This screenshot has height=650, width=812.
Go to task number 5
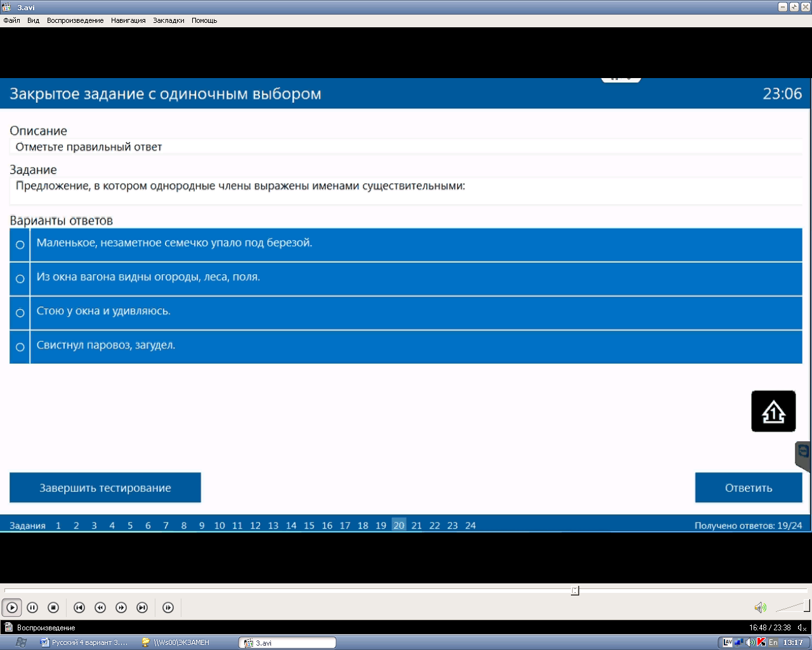(x=130, y=526)
